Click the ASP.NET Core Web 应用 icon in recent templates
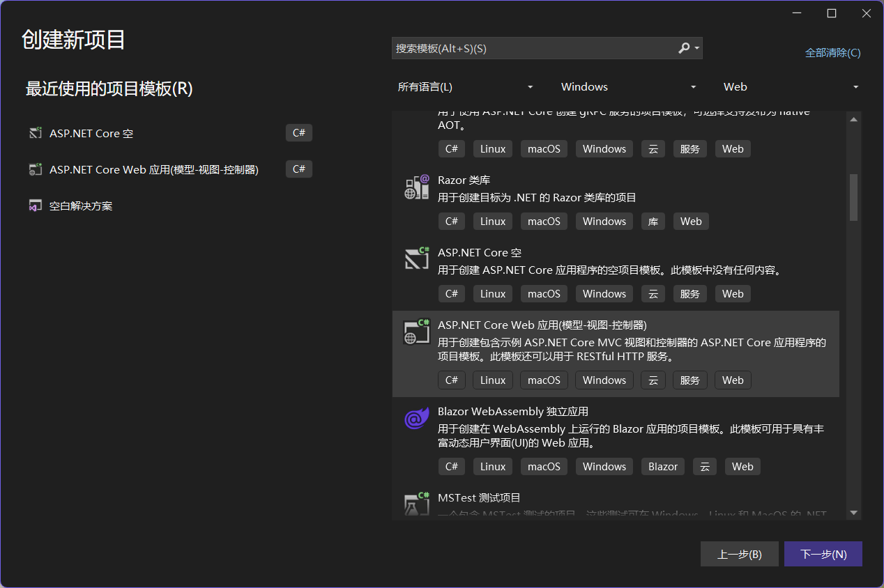Image resolution: width=884 pixels, height=588 pixels. tap(35, 169)
